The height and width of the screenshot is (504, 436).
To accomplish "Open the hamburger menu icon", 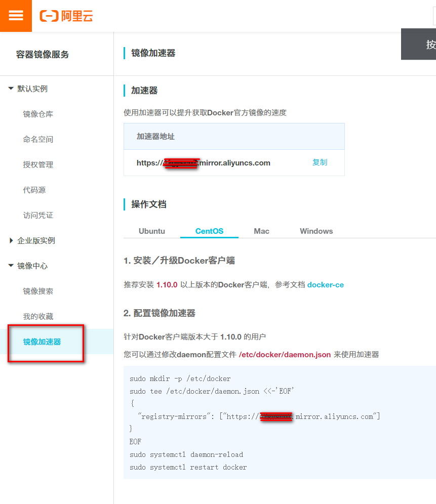I will [x=16, y=15].
